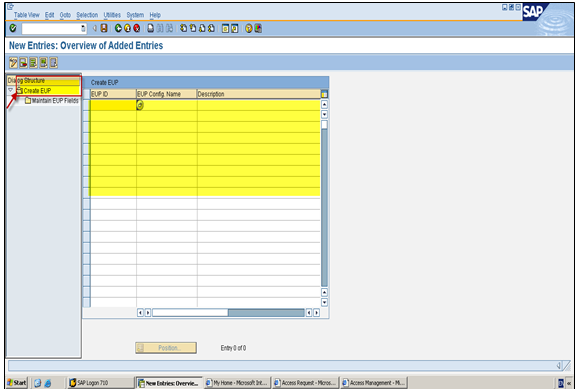Screen dimensions: 577x389
Task: Click the green Back arrow icon
Action: coord(118,28)
